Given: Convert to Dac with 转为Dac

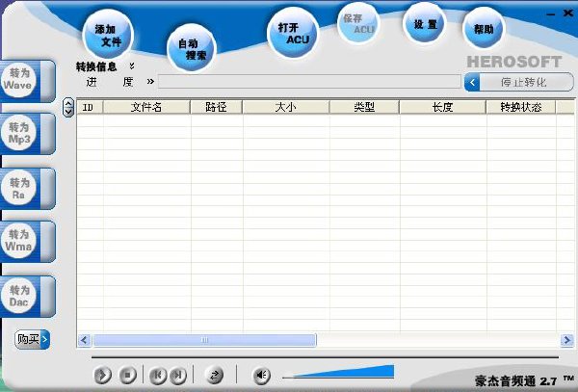Looking at the screenshot, I should (28, 297).
